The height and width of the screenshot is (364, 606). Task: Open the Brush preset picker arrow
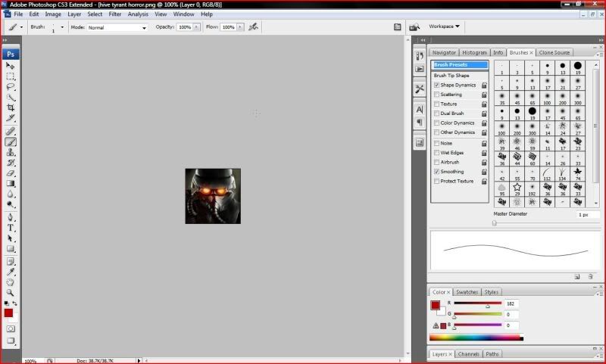click(62, 27)
